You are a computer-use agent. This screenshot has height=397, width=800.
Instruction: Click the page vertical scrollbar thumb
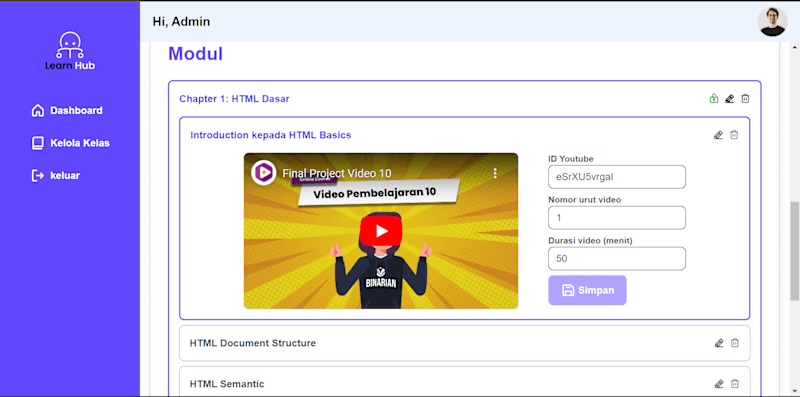tap(794, 251)
